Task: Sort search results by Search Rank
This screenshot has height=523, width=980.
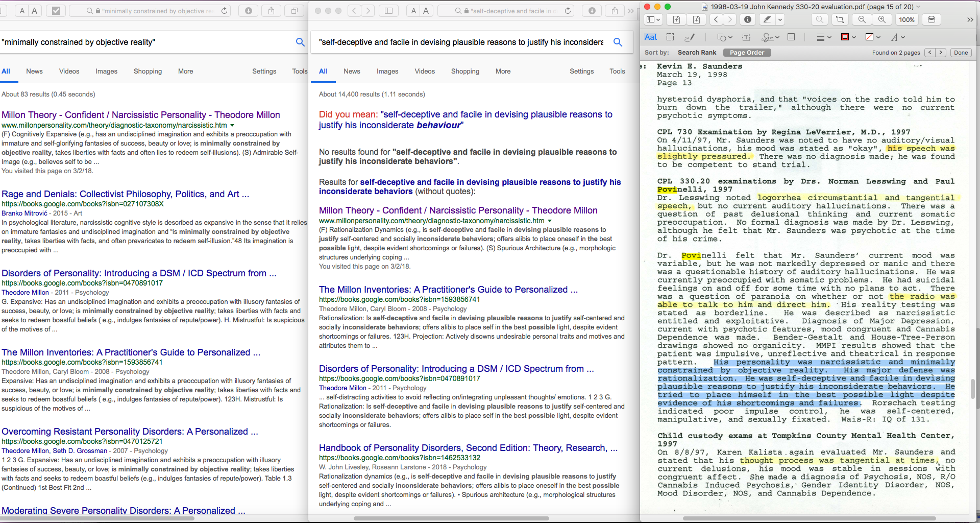Action: point(697,53)
